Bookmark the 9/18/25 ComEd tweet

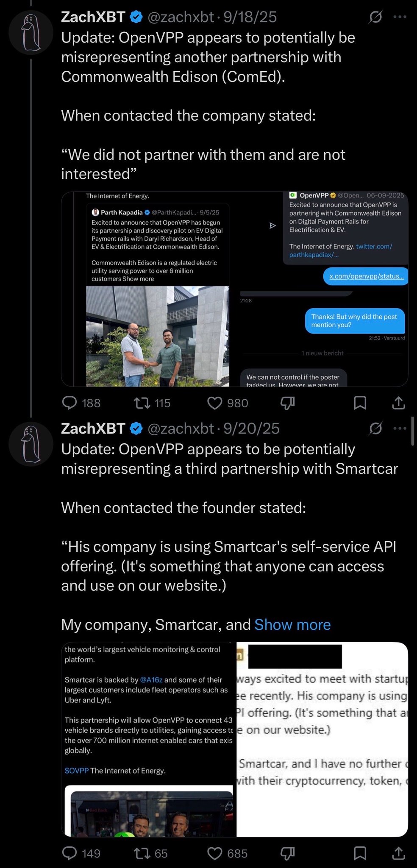click(x=360, y=403)
